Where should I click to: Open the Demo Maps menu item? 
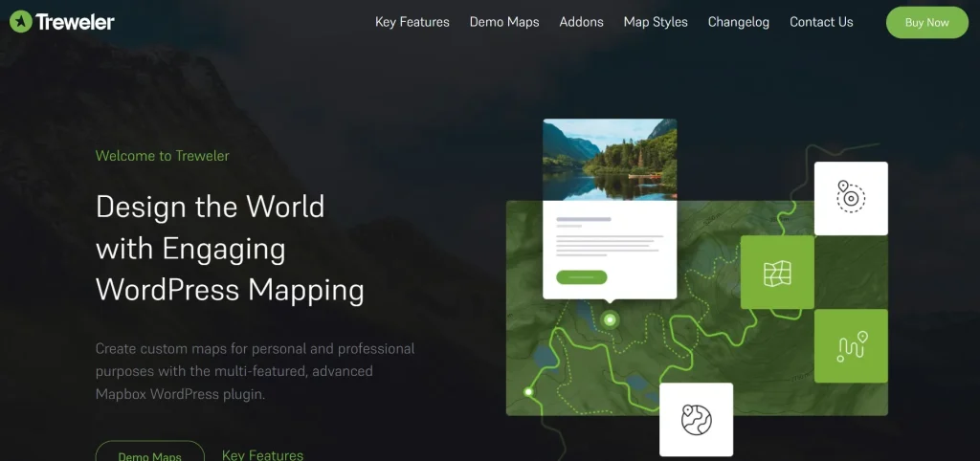coord(504,23)
